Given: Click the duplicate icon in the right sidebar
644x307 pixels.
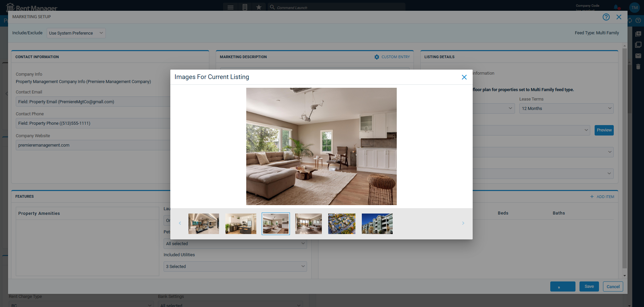Looking at the screenshot, I should (638, 44).
